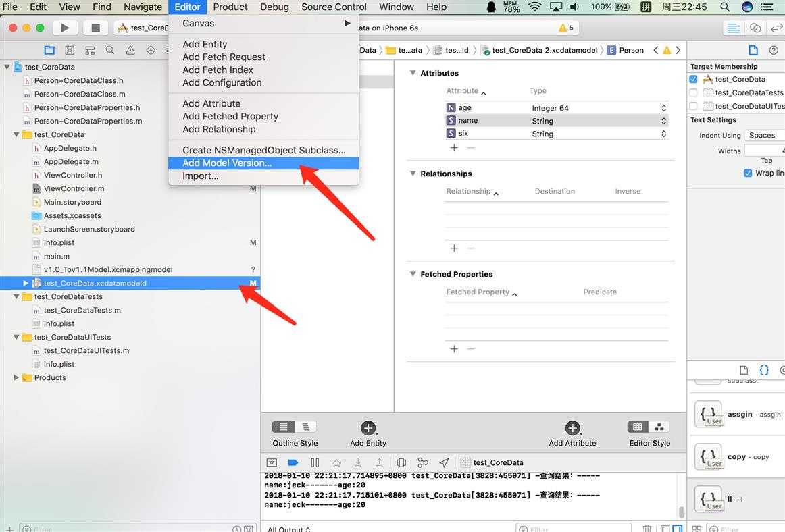Click the Debug Memory Graph icon
Viewport: 785px width, 532px height.
coord(422,462)
